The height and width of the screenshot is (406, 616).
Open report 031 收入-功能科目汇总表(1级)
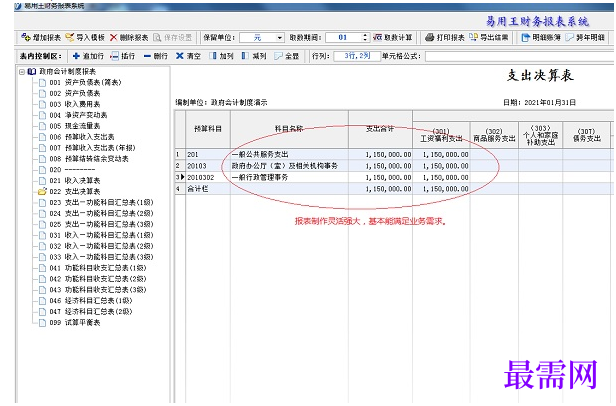[101, 235]
